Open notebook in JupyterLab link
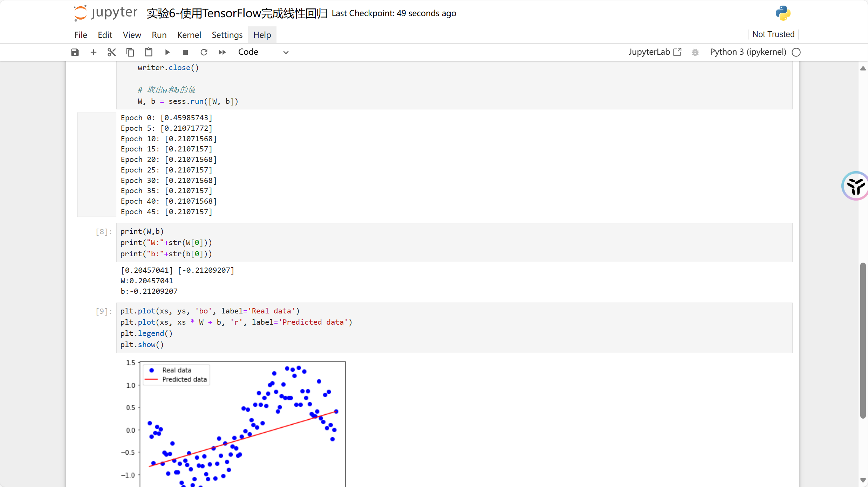Viewport: 868px width, 487px height. (654, 52)
